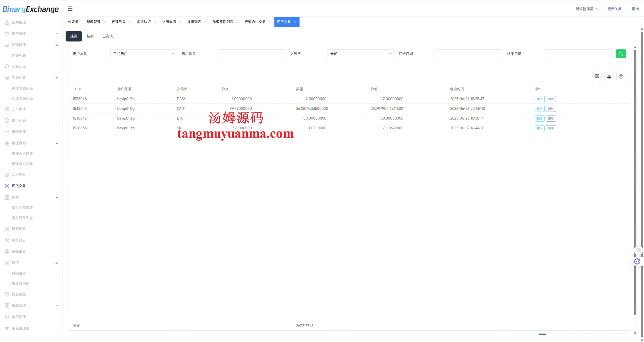
Task: Expand the 报表系统 sidebar group
Action: click(x=57, y=306)
